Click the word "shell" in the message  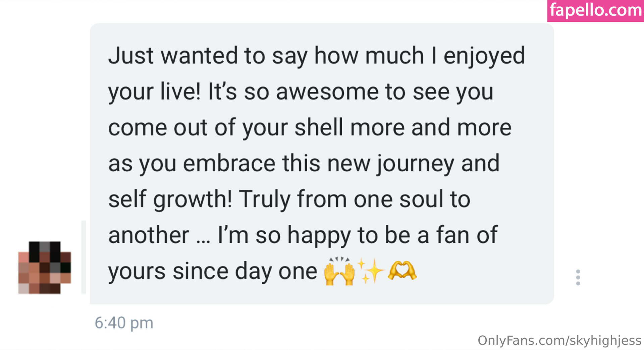(x=319, y=127)
